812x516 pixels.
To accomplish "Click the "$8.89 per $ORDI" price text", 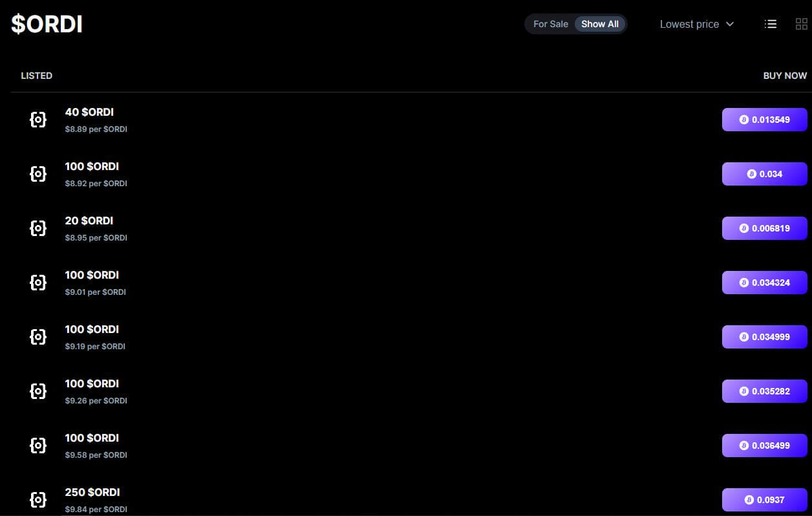I will click(96, 129).
